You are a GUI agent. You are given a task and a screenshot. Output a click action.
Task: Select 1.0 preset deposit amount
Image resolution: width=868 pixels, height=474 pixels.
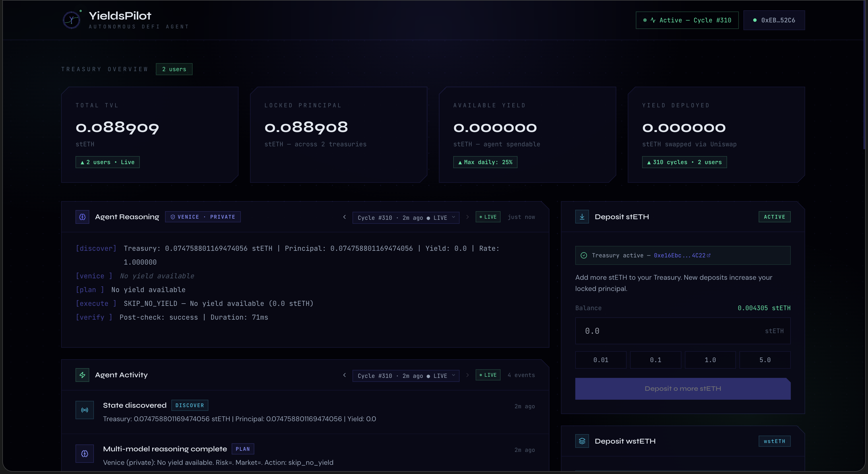click(710, 360)
